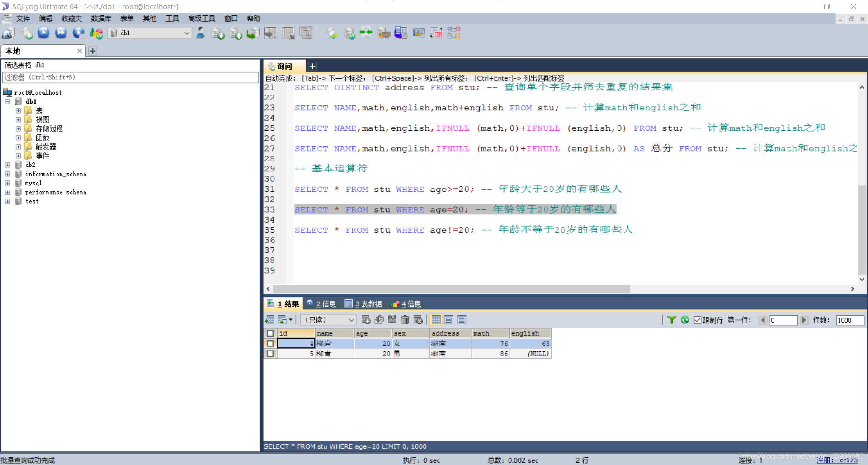Expand the 表 folder

pos(18,110)
